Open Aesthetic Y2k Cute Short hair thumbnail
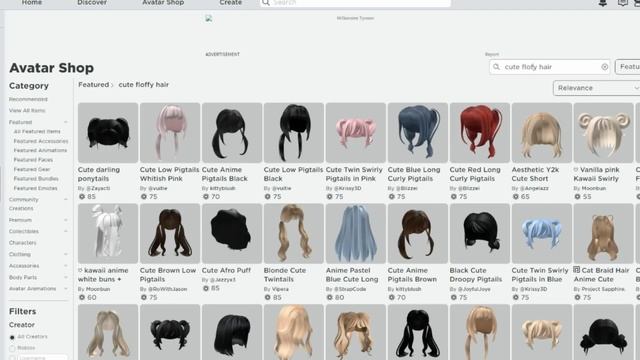 [x=542, y=133]
